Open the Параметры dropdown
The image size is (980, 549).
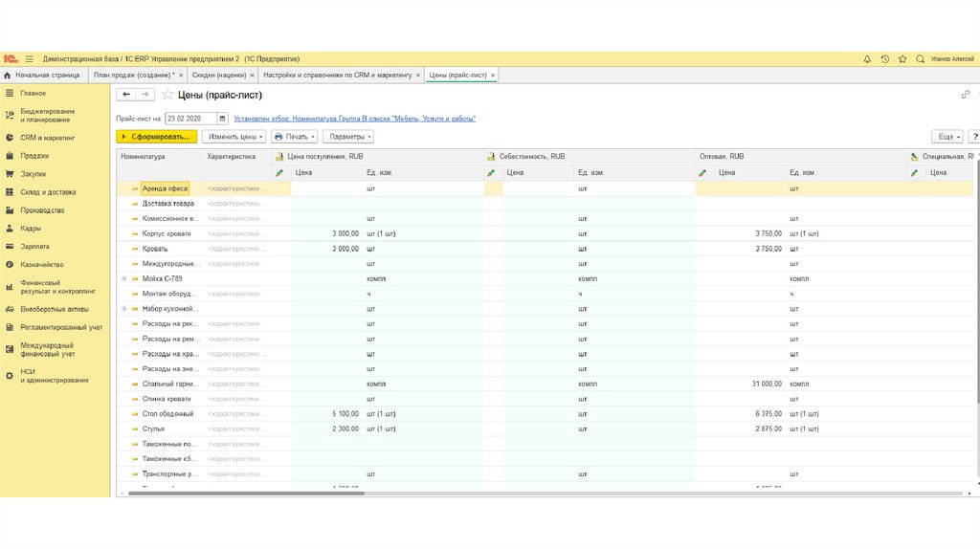(347, 137)
